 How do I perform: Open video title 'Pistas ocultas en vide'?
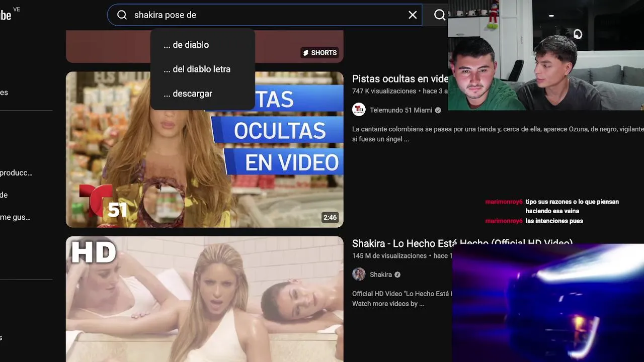click(400, 79)
